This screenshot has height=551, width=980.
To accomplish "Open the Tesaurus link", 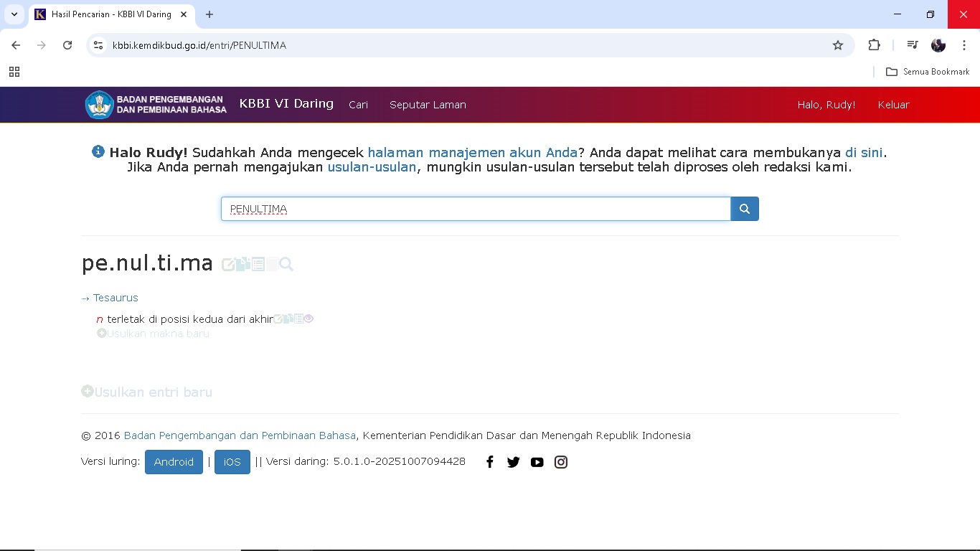I will tap(115, 298).
